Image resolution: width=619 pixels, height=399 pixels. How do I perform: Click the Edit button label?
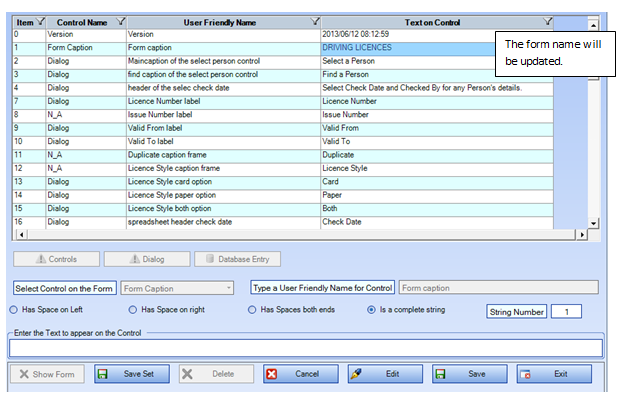coord(392,374)
